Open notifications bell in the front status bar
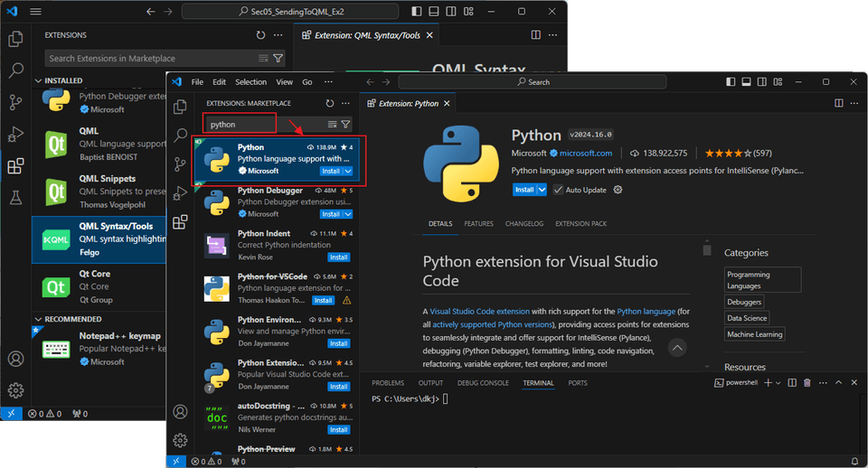The image size is (868, 468). (854, 462)
